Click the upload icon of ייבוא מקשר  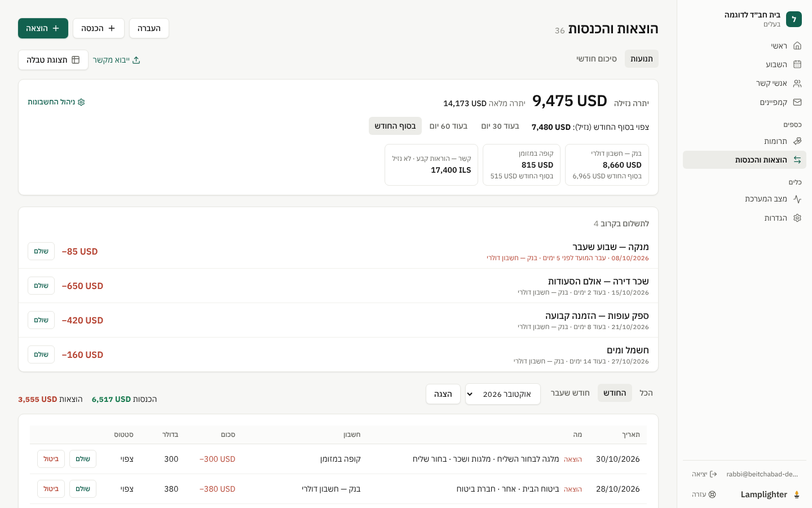[x=136, y=60]
